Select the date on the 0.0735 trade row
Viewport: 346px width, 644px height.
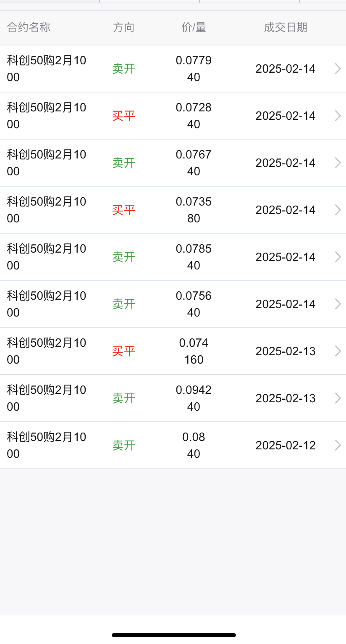pyautogui.click(x=286, y=210)
